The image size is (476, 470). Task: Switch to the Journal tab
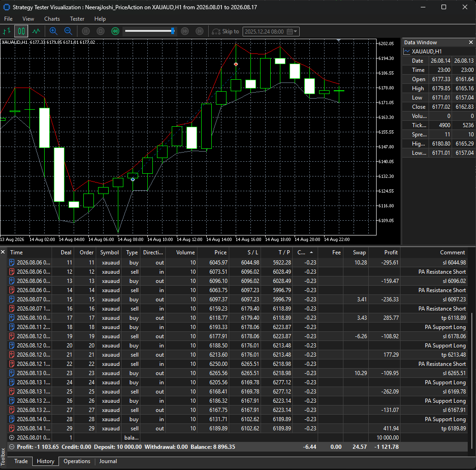point(108,461)
